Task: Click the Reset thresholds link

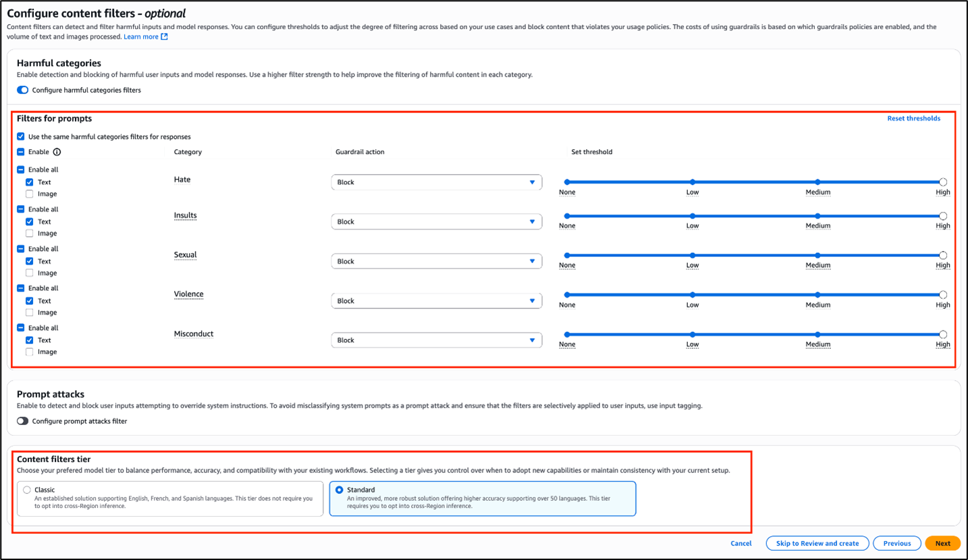Action: point(914,118)
